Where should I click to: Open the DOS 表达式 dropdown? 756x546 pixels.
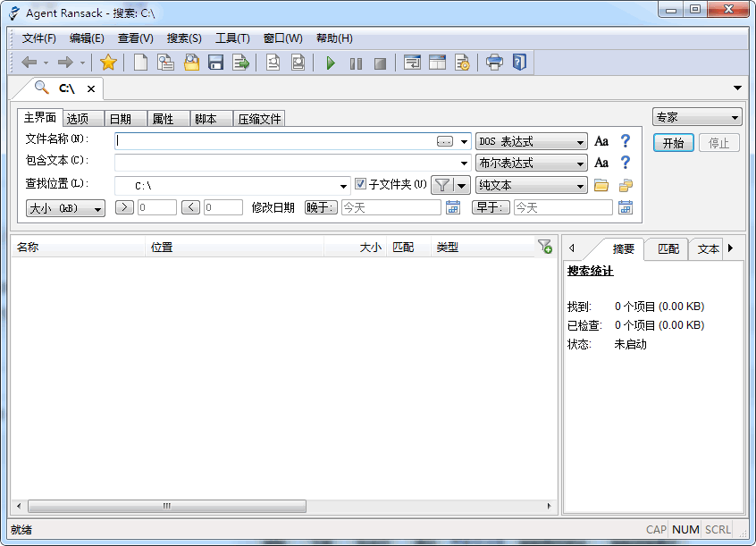(x=532, y=142)
